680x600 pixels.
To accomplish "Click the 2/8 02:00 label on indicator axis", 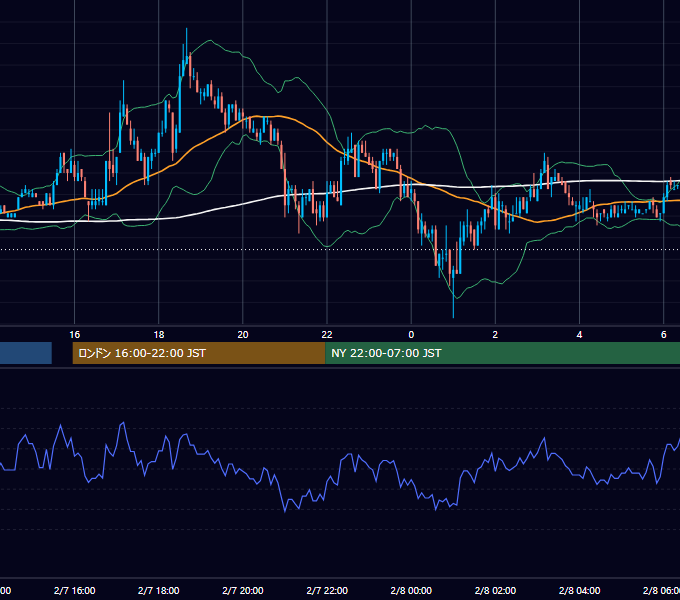I will click(x=495, y=590).
